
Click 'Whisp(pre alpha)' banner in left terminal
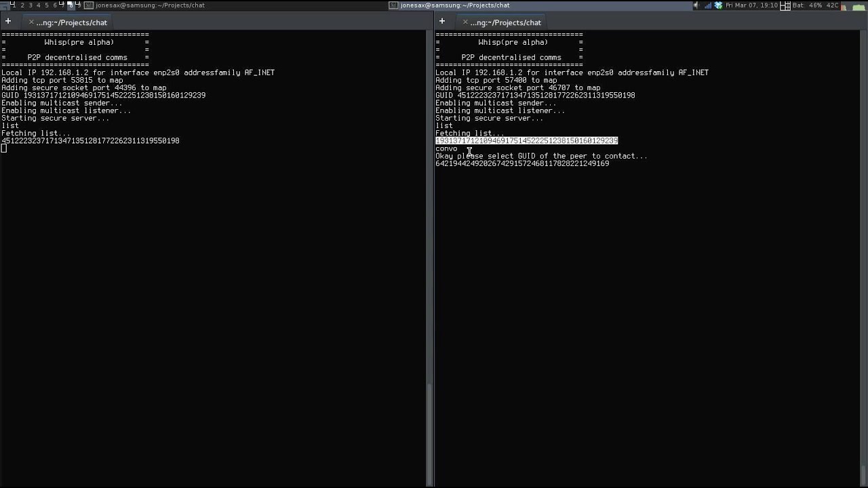(x=79, y=42)
